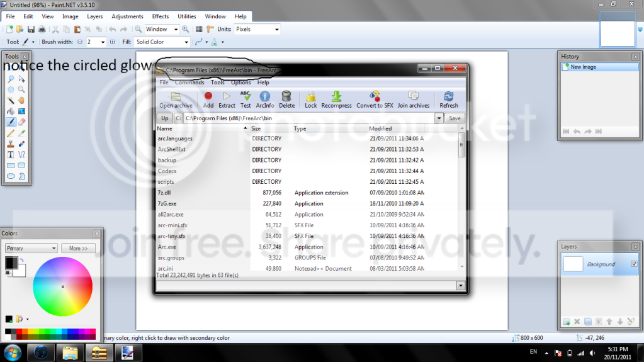Toggle the Background layer visibility checkbox
This screenshot has width=644, height=362.
pos(634,264)
